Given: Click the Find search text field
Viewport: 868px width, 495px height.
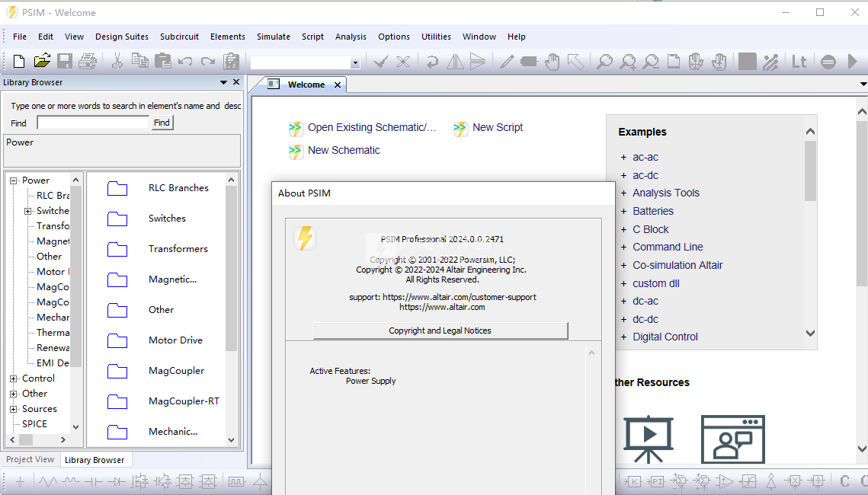Looking at the screenshot, I should pyautogui.click(x=93, y=123).
